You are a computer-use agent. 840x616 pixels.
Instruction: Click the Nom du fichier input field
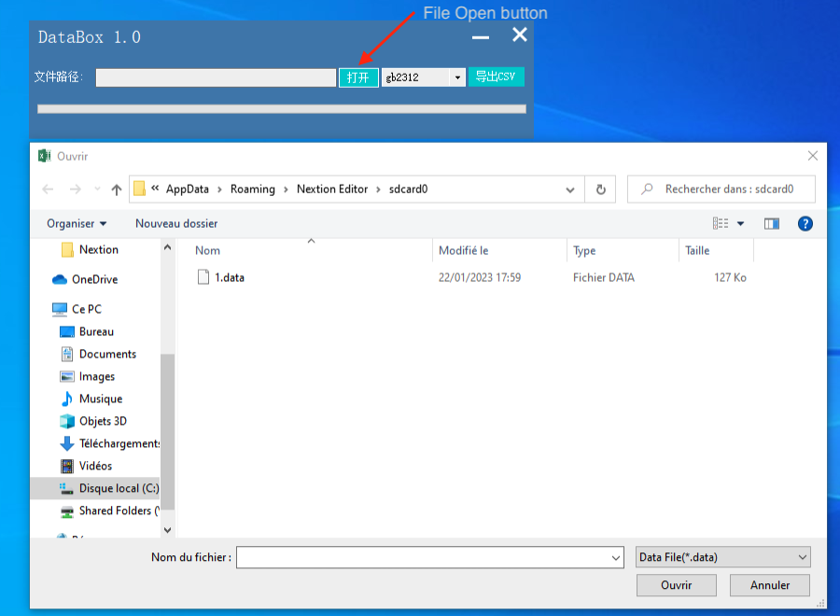click(x=423, y=557)
